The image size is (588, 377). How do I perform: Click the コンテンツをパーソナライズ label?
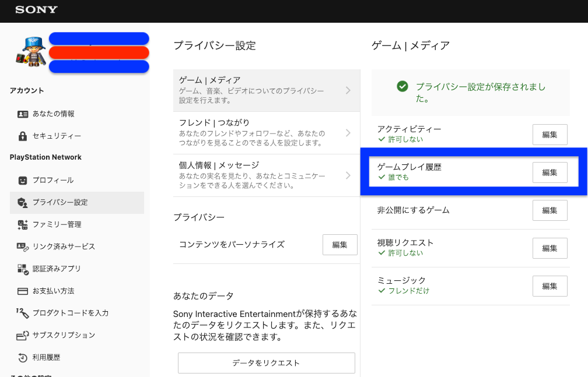[x=232, y=245]
